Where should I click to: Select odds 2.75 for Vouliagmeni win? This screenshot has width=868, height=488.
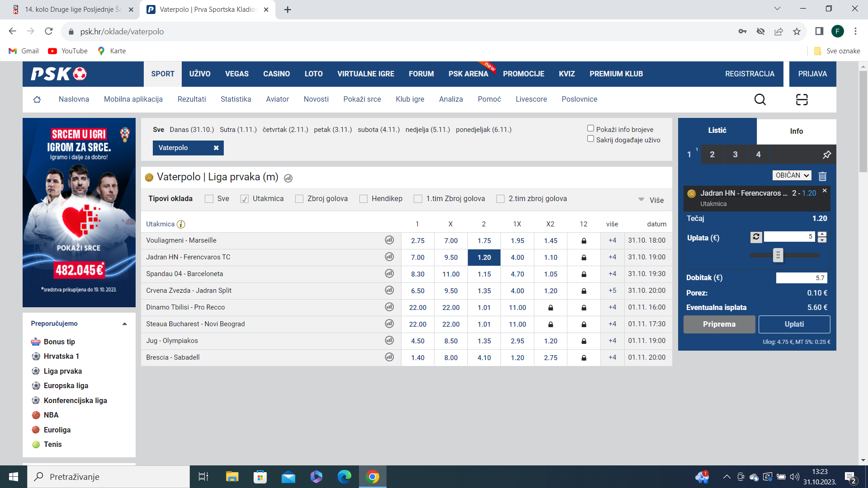(x=418, y=240)
